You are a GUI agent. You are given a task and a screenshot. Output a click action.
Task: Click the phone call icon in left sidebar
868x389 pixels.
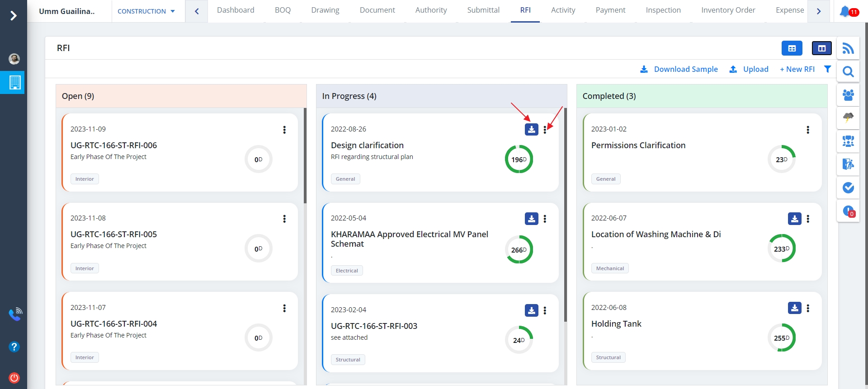[x=15, y=314]
